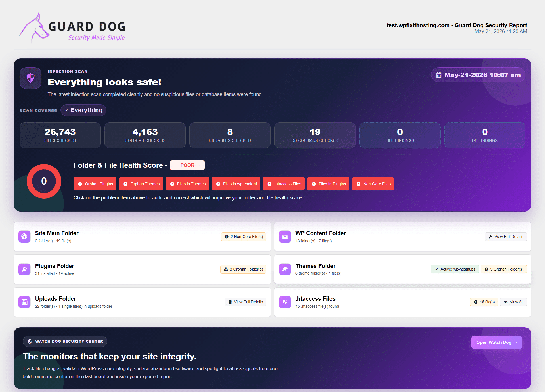This screenshot has height=392, width=545.
Task: Click the Everything looks safe! heading
Action: click(x=104, y=82)
